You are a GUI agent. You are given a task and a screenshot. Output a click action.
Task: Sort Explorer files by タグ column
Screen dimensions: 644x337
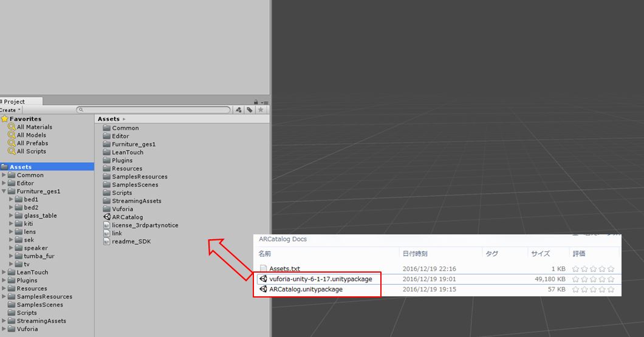492,254
